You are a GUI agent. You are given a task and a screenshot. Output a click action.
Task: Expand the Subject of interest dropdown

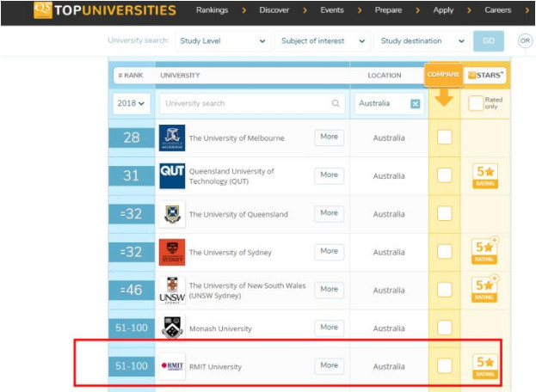323,40
